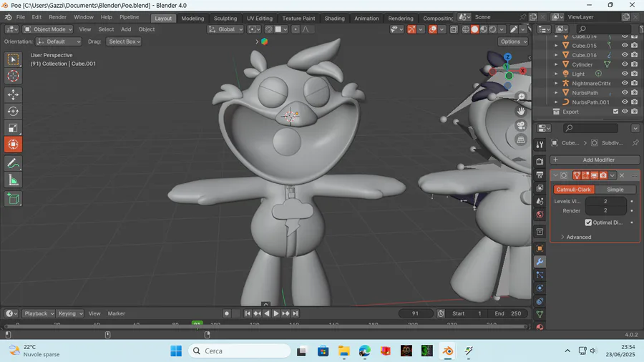Hide NurbsPath in viewport
Screen dimensions: 644x362
tap(625, 92)
